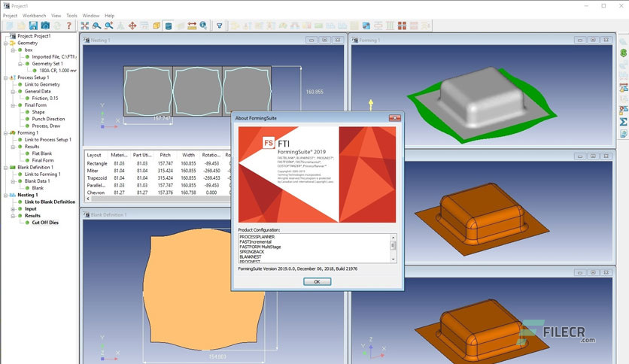
Task: Click the blue picture display toolbar icon
Action: pos(366,26)
